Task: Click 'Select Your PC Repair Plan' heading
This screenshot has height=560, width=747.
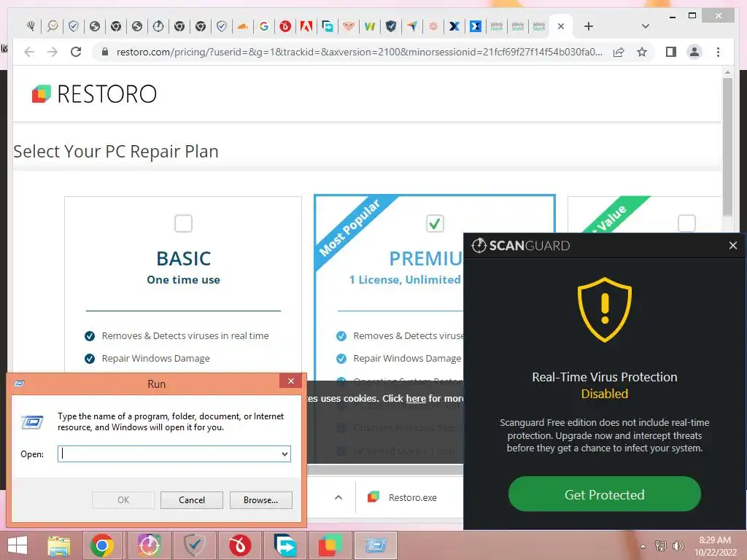Action: click(116, 152)
